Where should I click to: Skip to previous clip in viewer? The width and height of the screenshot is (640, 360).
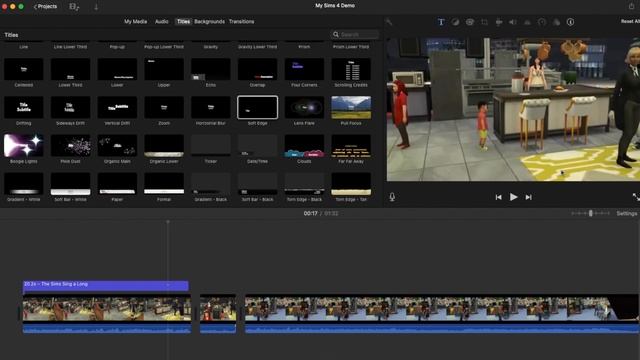pyautogui.click(x=498, y=197)
